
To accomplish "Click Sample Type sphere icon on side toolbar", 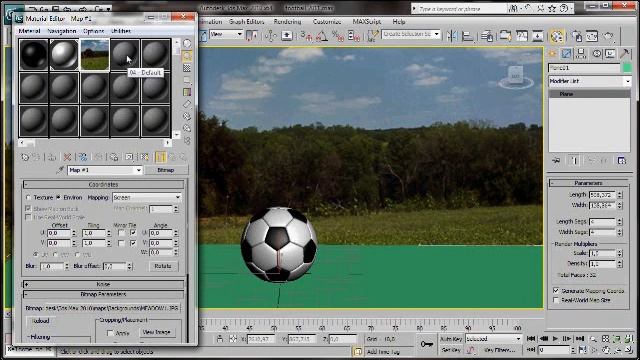I will [x=187, y=43].
